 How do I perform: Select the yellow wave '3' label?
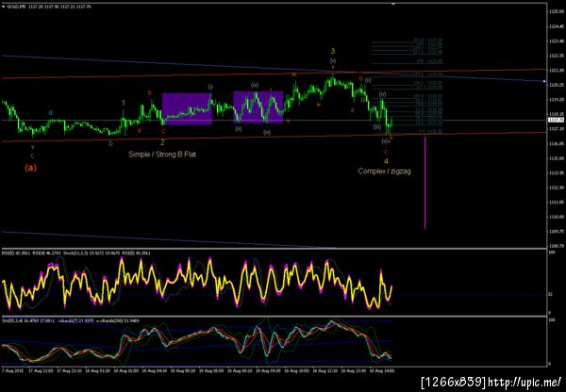(333, 52)
